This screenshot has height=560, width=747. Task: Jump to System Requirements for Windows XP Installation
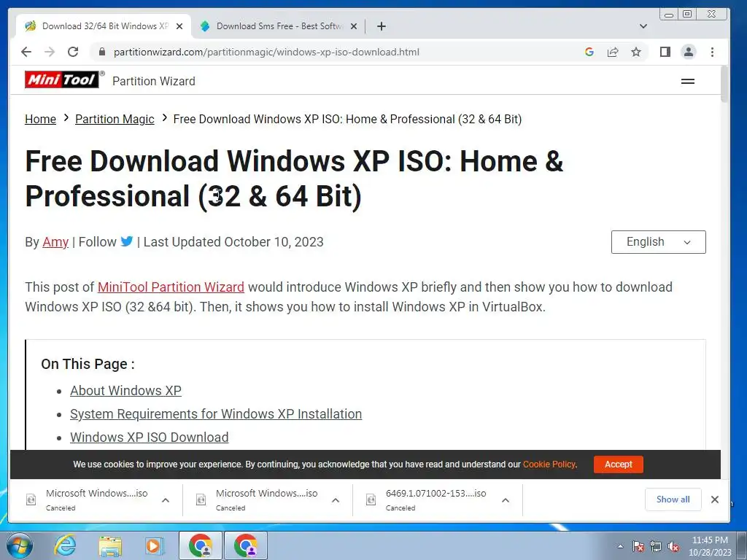point(216,414)
